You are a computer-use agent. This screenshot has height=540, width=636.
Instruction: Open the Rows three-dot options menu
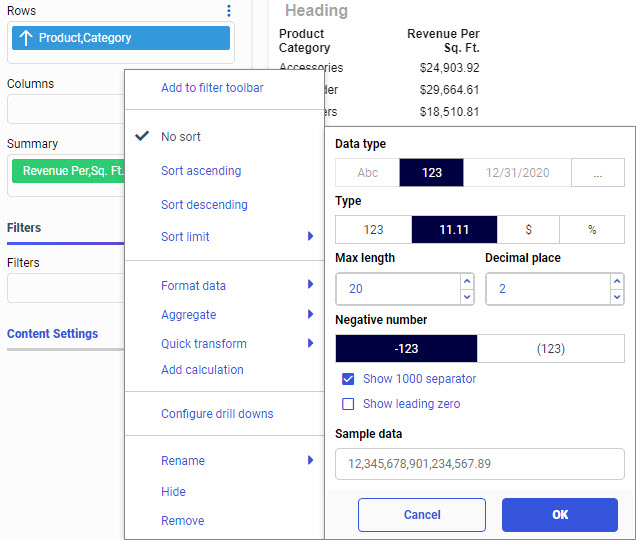pos(228,11)
